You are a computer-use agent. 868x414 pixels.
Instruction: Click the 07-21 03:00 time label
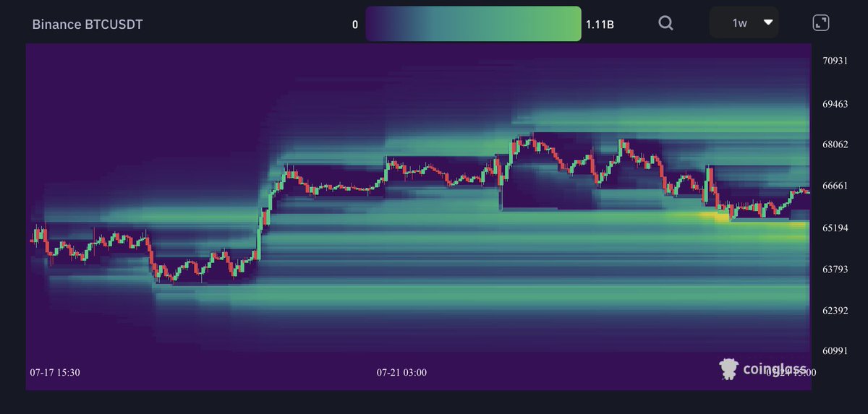[x=401, y=373]
